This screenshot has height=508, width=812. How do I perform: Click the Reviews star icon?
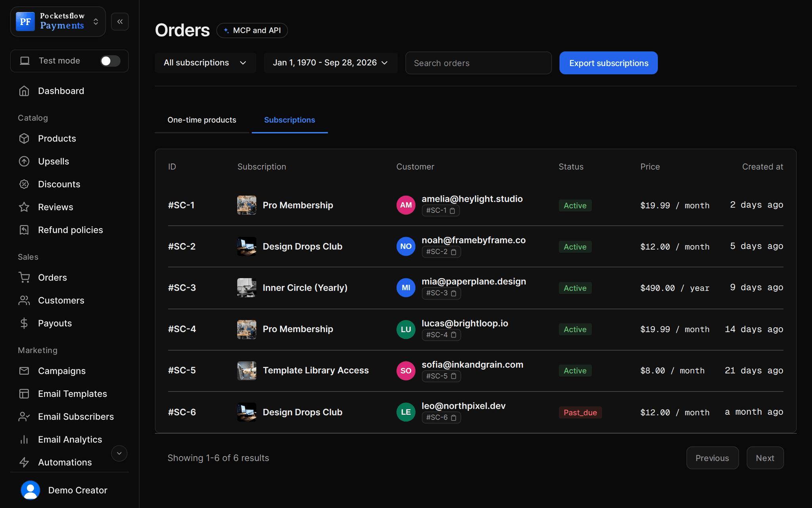point(24,207)
